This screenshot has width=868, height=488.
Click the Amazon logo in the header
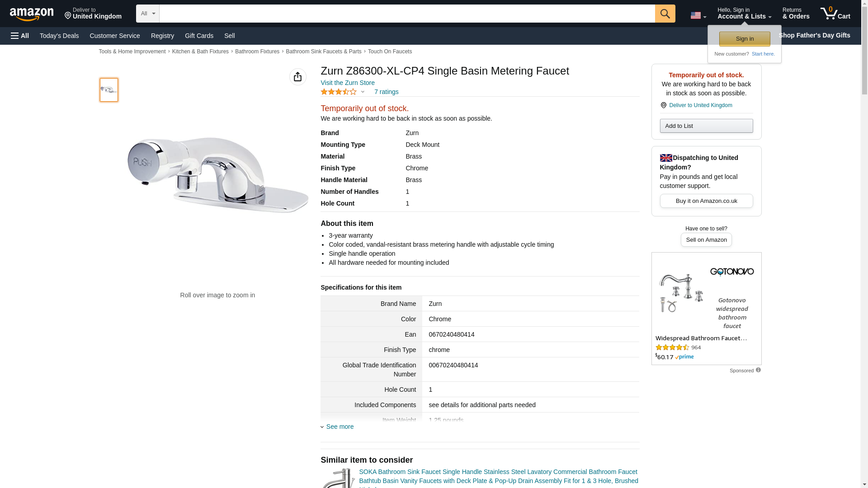pos(32,14)
